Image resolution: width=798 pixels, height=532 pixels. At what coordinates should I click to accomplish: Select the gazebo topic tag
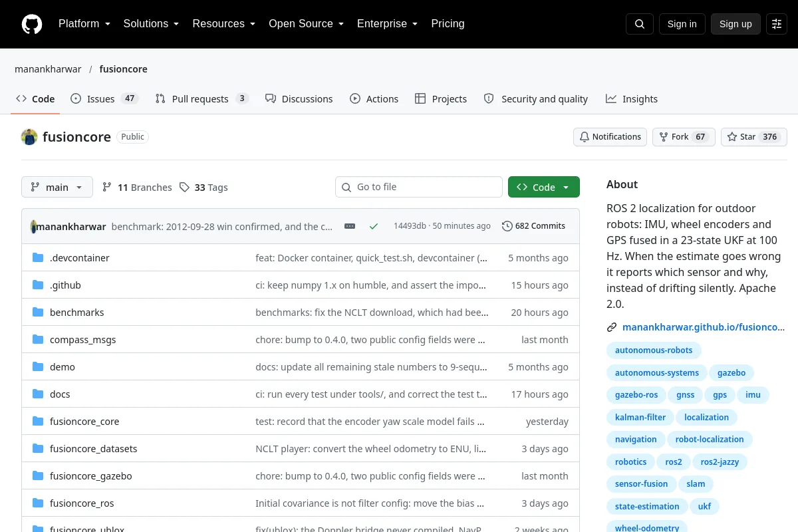click(x=731, y=373)
